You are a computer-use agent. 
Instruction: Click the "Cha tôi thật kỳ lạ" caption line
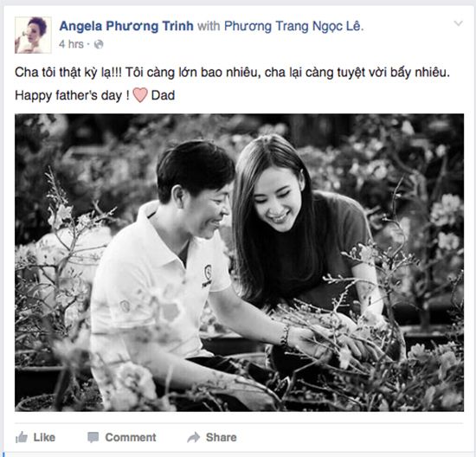[232, 73]
